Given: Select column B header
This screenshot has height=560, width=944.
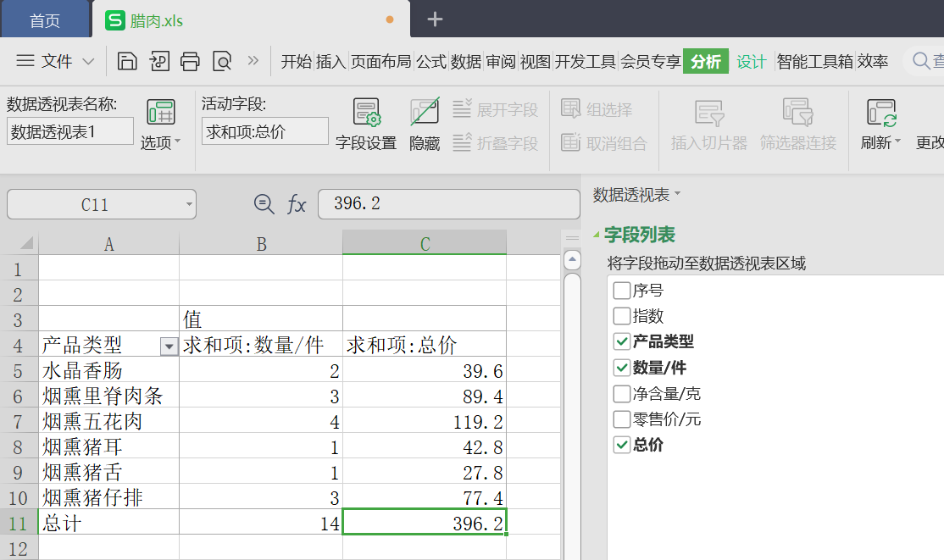Looking at the screenshot, I should [261, 243].
